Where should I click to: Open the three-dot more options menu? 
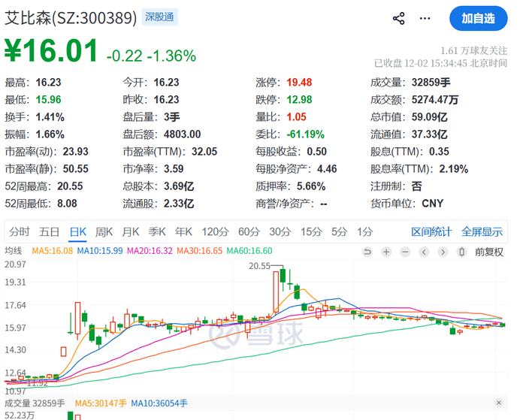[x=425, y=19]
